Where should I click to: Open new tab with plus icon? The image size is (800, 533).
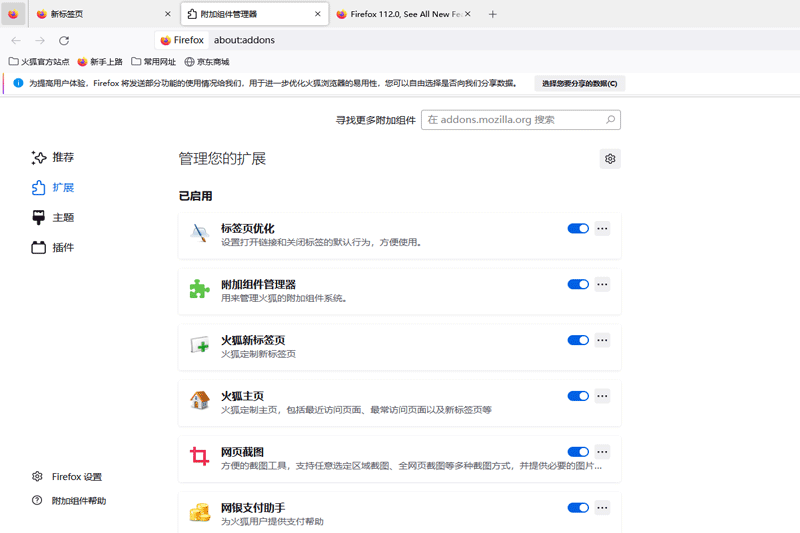click(x=492, y=14)
